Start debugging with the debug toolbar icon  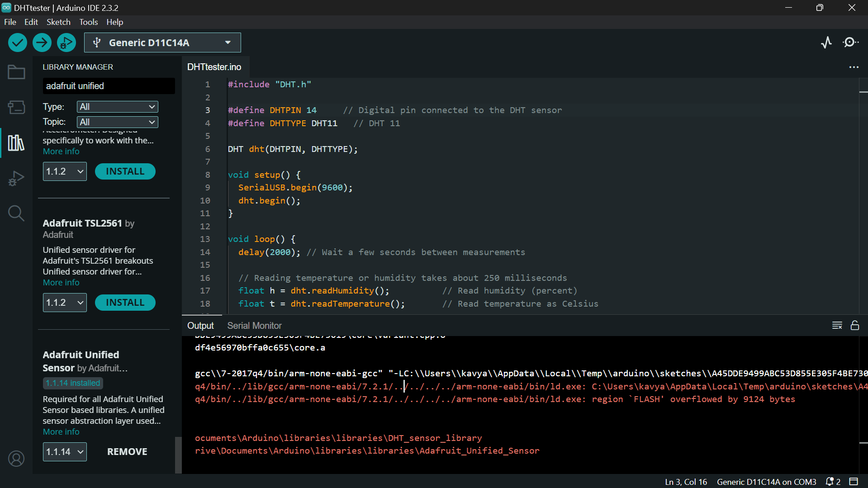66,43
